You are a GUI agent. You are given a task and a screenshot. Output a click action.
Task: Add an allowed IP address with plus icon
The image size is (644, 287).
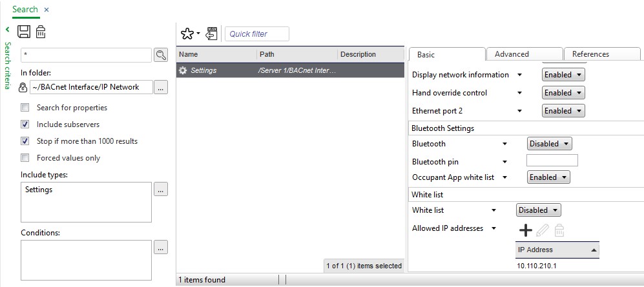click(x=525, y=230)
